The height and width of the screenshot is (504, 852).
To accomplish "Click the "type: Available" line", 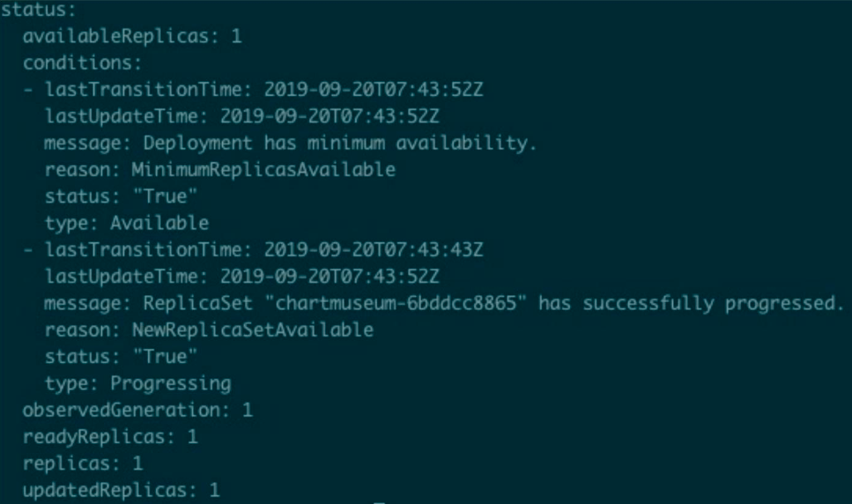I will click(126, 223).
